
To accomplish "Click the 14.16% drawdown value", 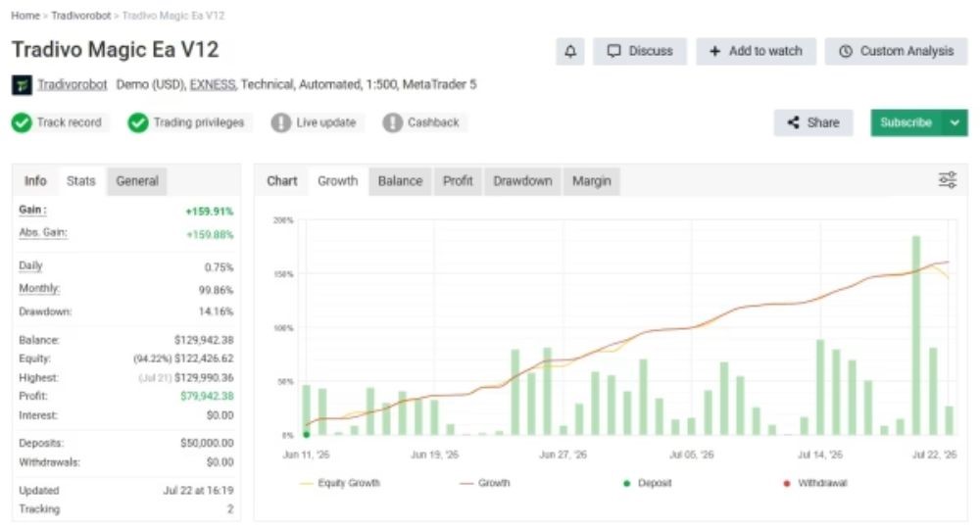I will tap(216, 311).
